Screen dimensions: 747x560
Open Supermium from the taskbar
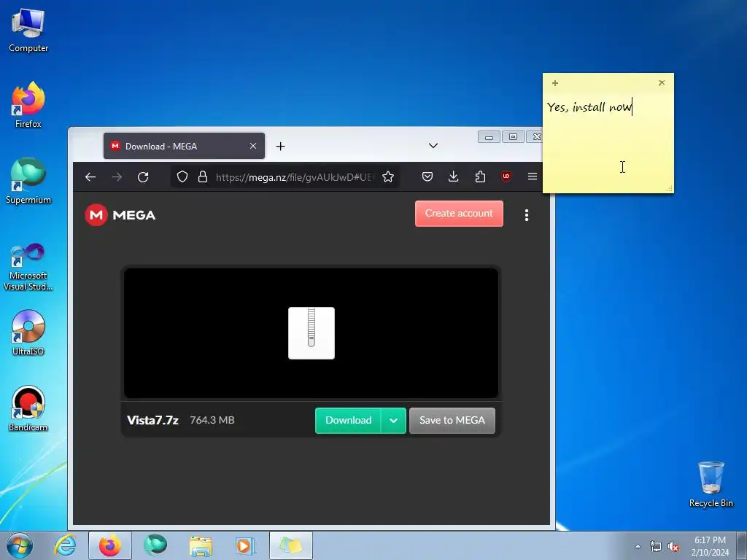[155, 545]
